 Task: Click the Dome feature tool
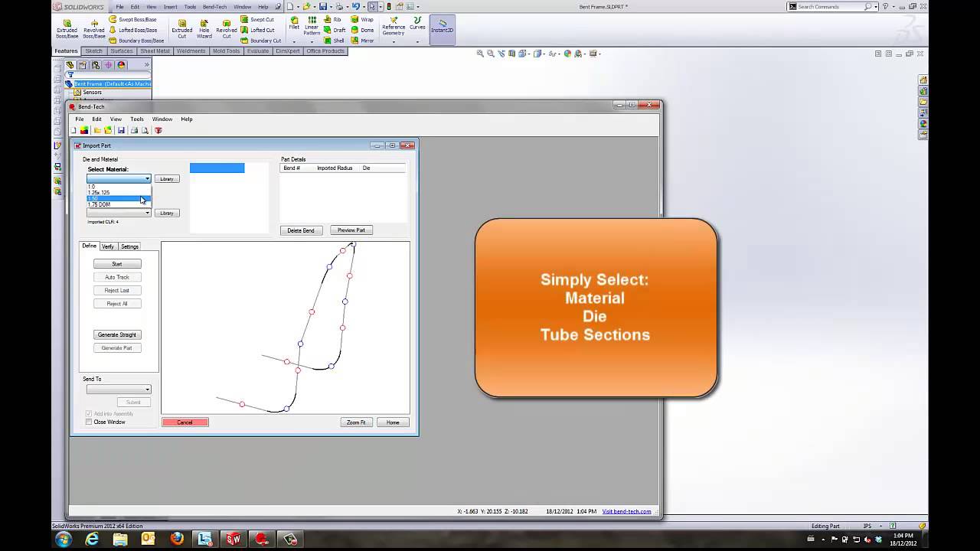click(363, 31)
